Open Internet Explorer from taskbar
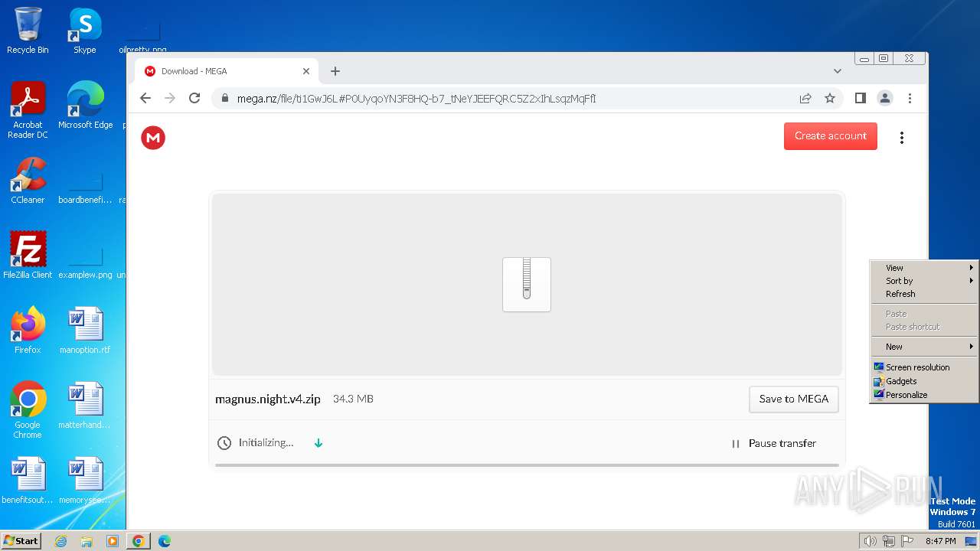The height and width of the screenshot is (551, 980). [61, 541]
